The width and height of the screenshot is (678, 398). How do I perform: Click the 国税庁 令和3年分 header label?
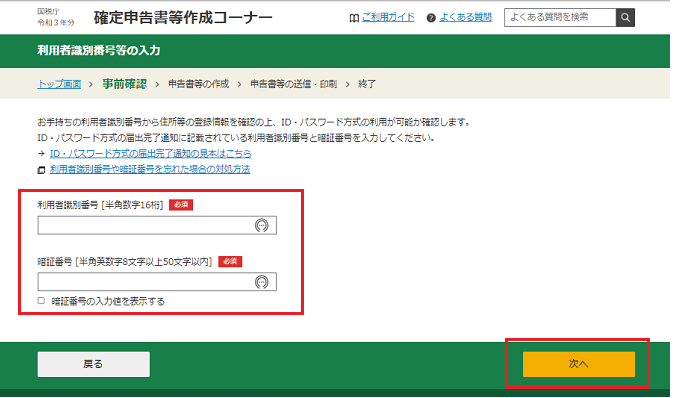[x=55, y=18]
